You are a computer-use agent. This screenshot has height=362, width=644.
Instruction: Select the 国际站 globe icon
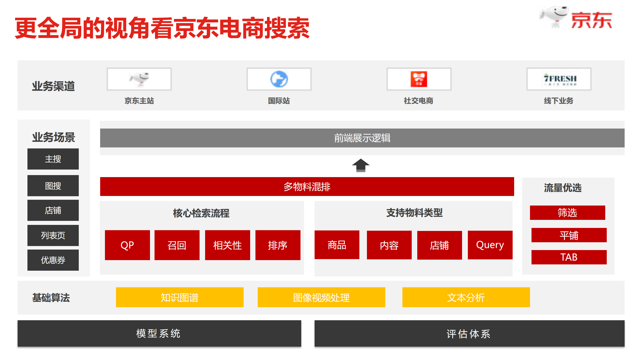click(279, 79)
